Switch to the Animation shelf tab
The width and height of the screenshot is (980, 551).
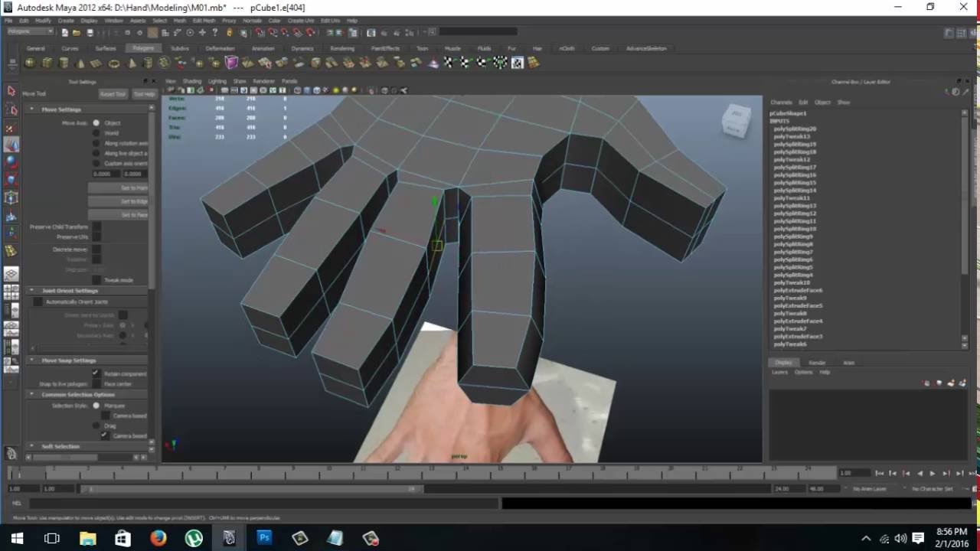pyautogui.click(x=263, y=48)
